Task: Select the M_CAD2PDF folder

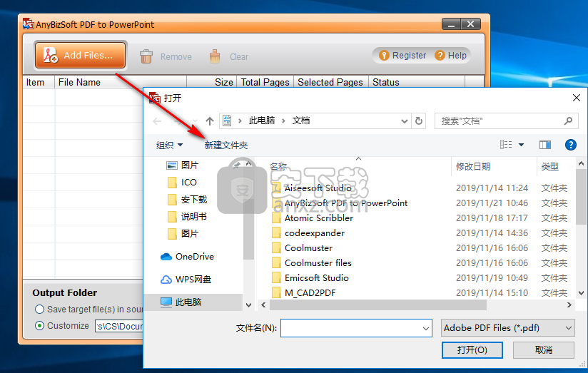Action: click(310, 293)
